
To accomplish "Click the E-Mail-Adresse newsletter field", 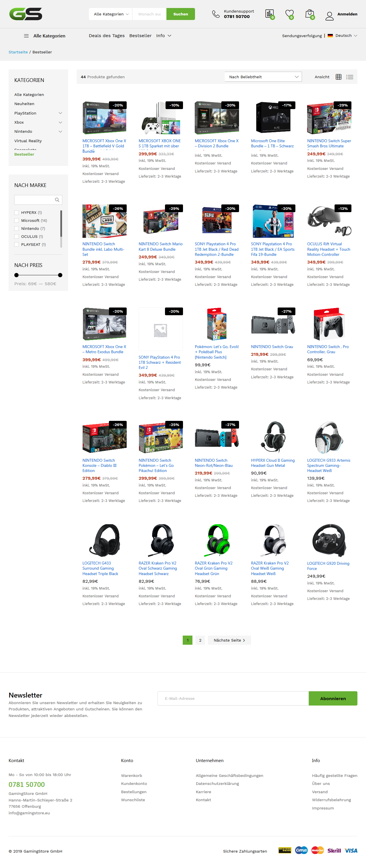I will point(233,698).
